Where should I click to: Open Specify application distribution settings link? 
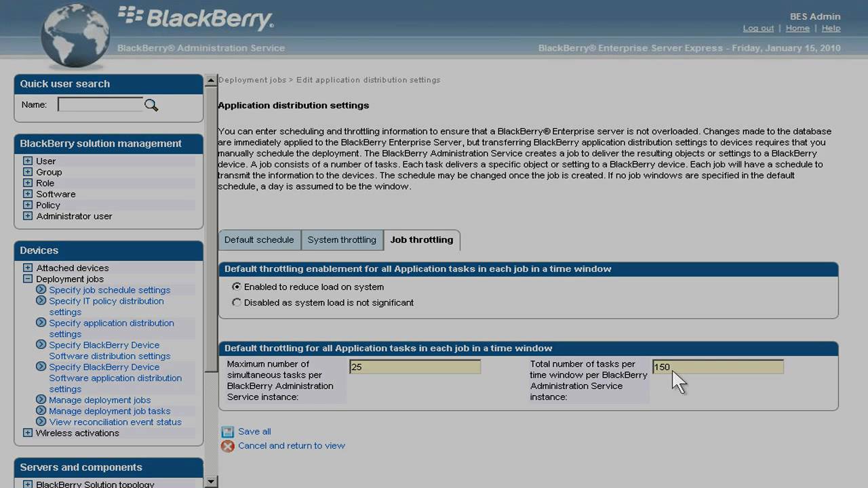111,329
